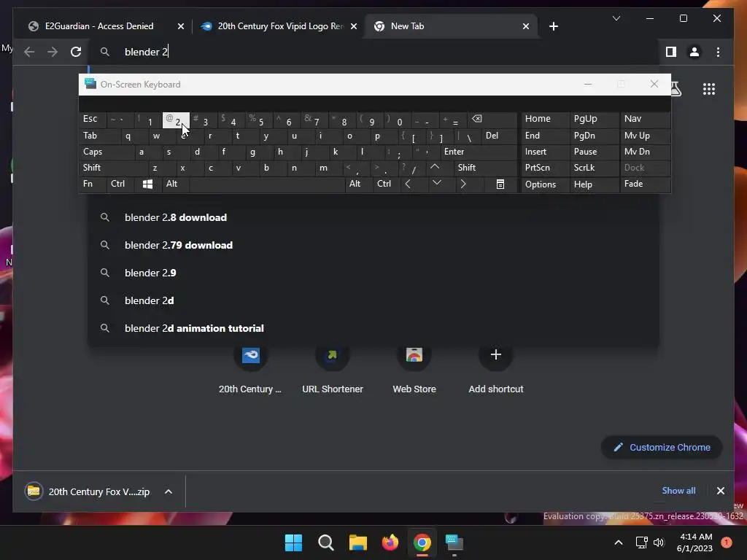Close the 20th Century Fox Vipid Logo tab
This screenshot has height=560, width=747.
pyautogui.click(x=354, y=27)
